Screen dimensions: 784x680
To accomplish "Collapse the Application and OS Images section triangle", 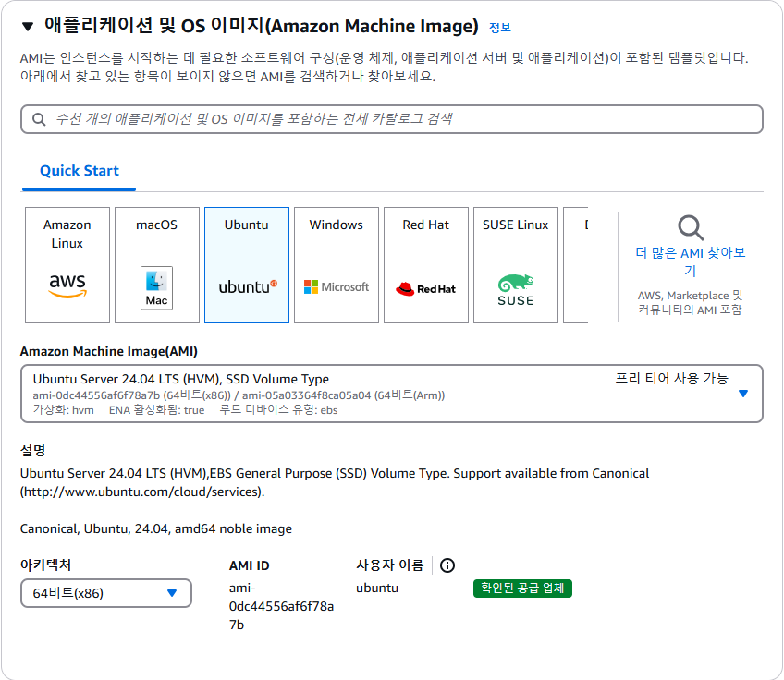I will [x=28, y=27].
